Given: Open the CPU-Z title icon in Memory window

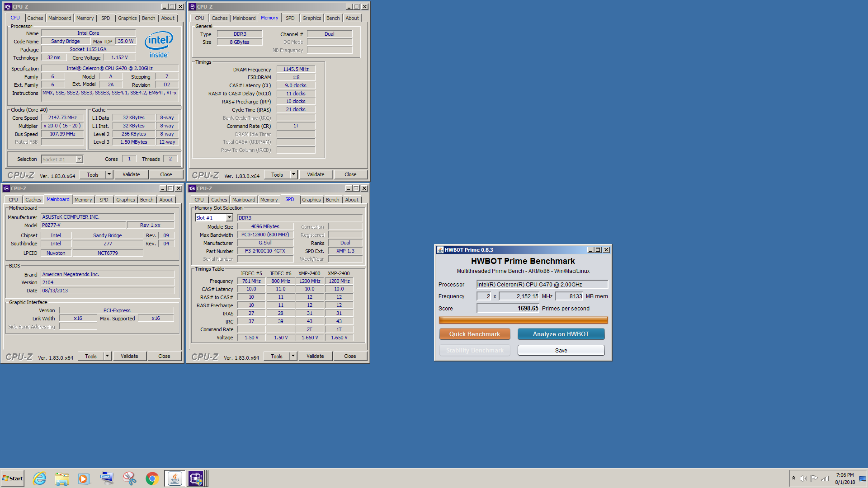Looking at the screenshot, I should click(x=192, y=7).
